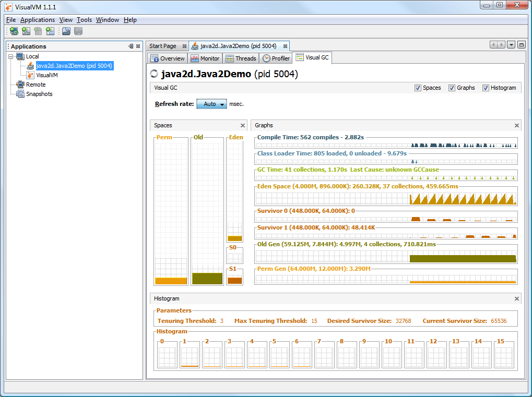Click the histogram age 1 cell
Screen dimensions: 532x397
point(190,355)
